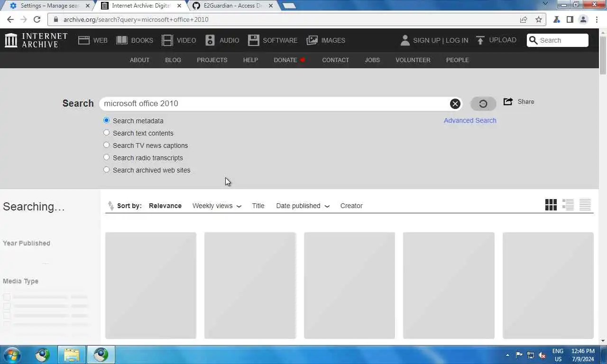The height and width of the screenshot is (364, 607).
Task: Open a new browser tab
Action: (289, 6)
